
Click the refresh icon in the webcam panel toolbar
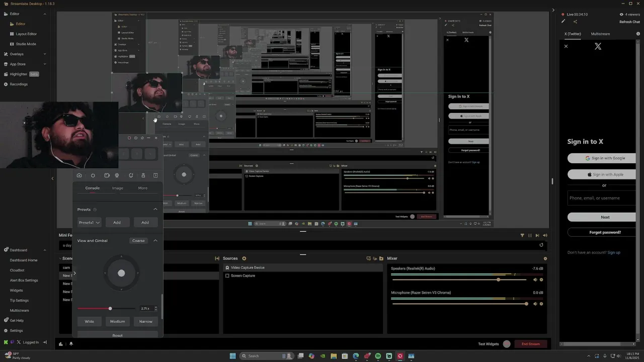pos(131,175)
